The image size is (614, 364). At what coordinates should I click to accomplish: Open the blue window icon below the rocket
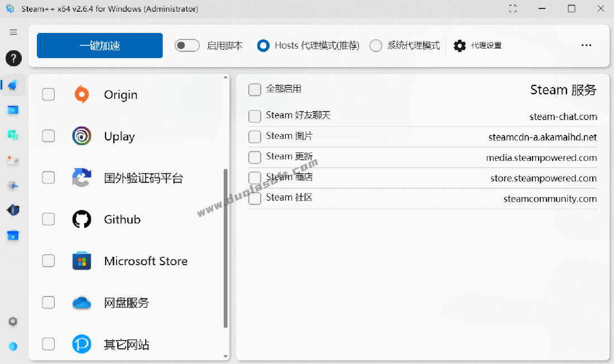(13, 110)
